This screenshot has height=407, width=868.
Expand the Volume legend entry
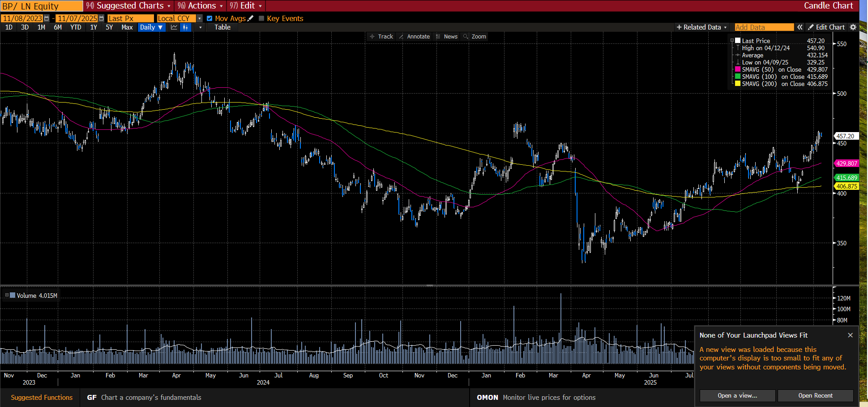(x=7, y=296)
